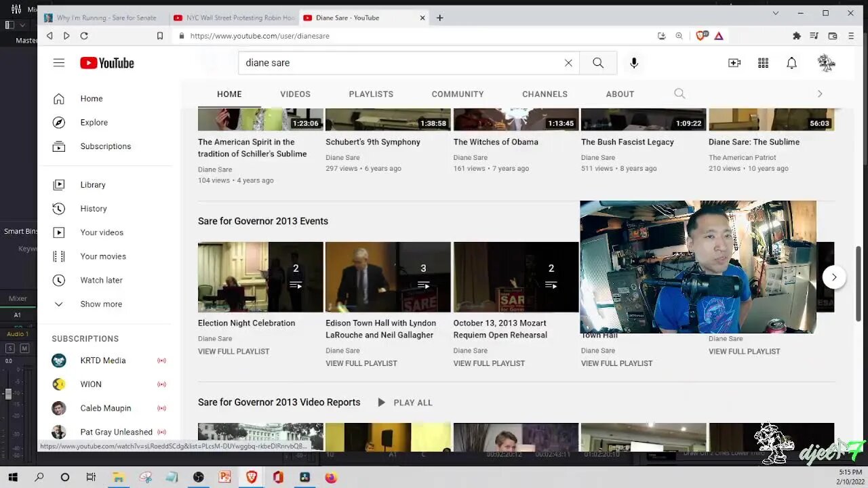Open Firefox from the taskbar

(x=330, y=477)
